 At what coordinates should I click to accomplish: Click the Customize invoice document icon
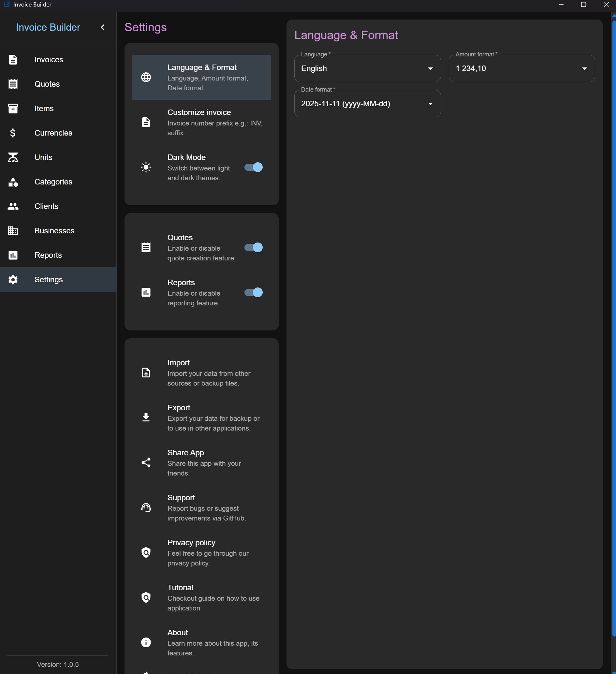146,122
